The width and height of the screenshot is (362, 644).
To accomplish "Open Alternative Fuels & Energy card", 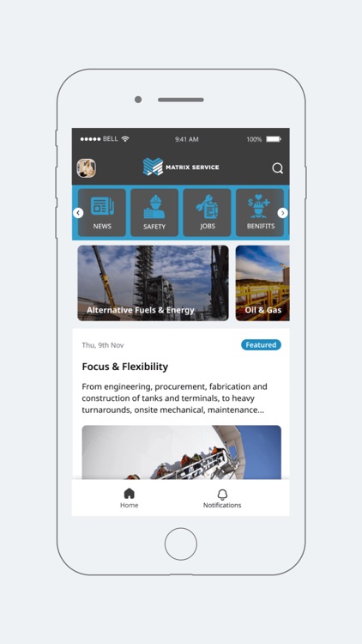I will [153, 283].
